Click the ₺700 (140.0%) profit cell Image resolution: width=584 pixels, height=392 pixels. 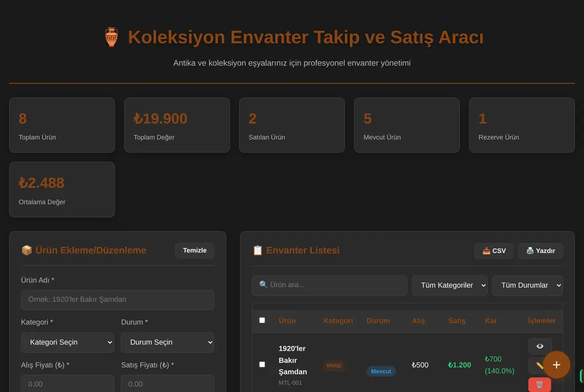(500, 365)
